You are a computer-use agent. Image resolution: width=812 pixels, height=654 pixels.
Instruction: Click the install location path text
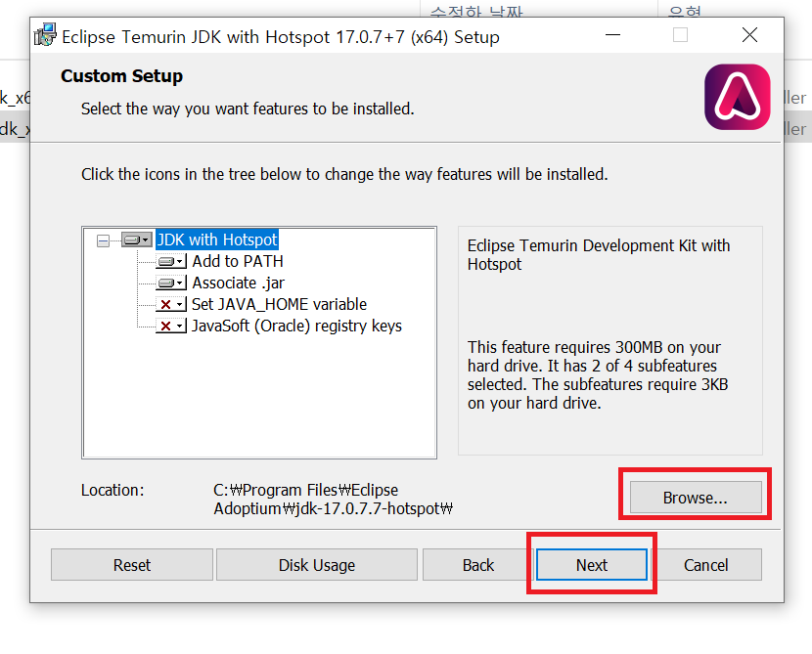(x=333, y=500)
